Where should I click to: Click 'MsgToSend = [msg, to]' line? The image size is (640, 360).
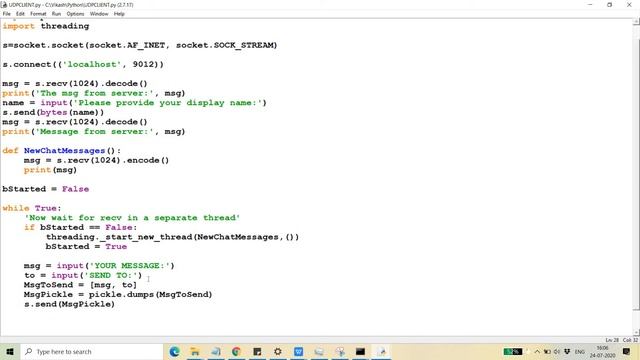coord(80,285)
